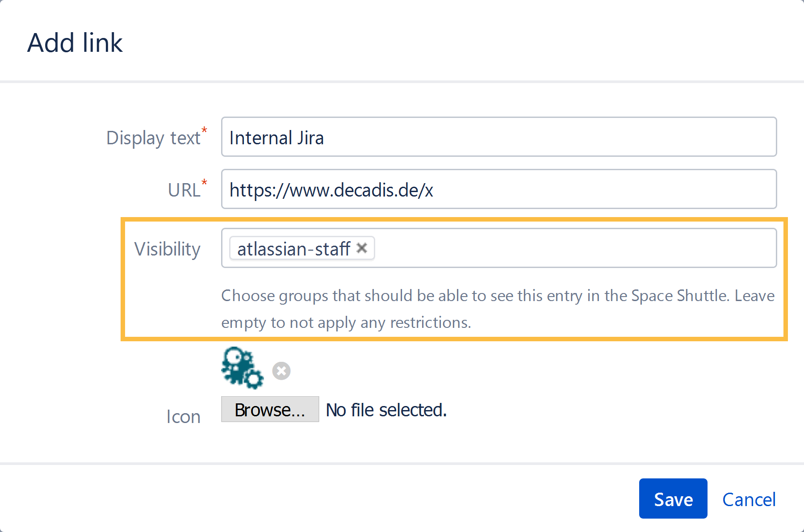Select the Display text field containing Internal Jira
The height and width of the screenshot is (532, 804).
pos(447,137)
